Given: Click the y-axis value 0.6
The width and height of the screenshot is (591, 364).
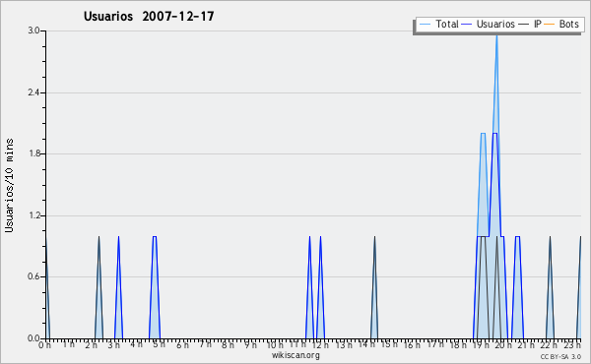Looking at the screenshot, I should point(33,276).
